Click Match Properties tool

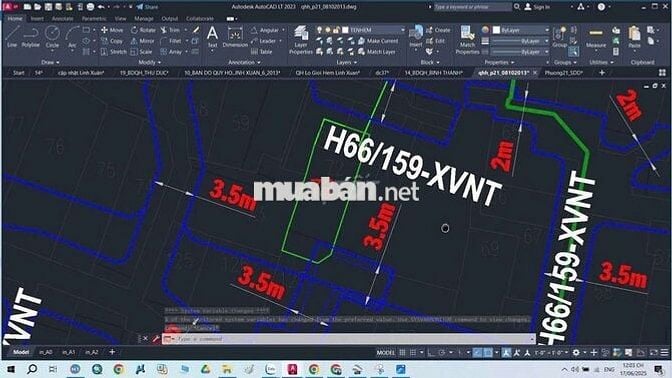[x=467, y=40]
